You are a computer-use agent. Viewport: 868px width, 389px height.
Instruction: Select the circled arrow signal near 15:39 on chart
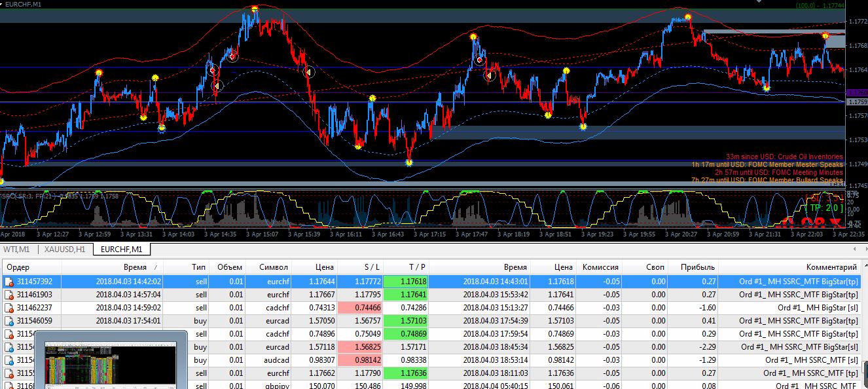tap(309, 73)
